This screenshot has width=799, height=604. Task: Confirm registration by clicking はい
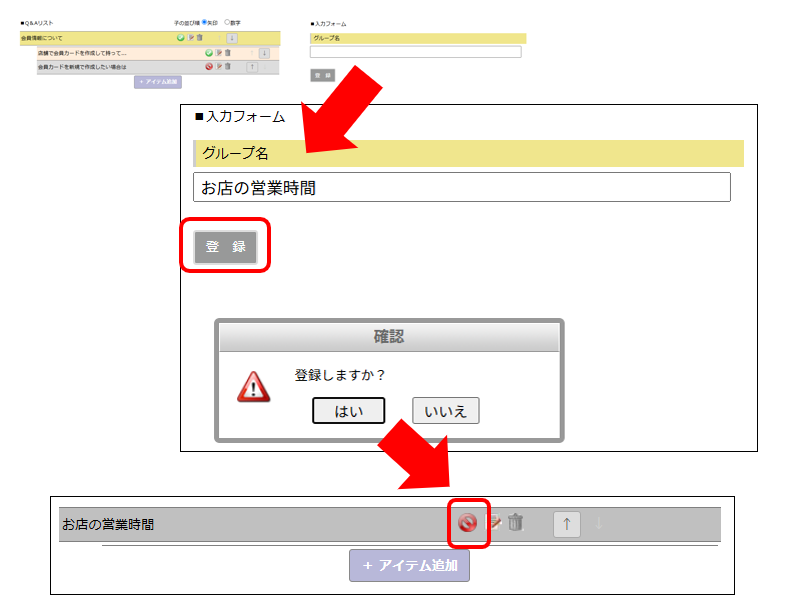click(x=348, y=411)
